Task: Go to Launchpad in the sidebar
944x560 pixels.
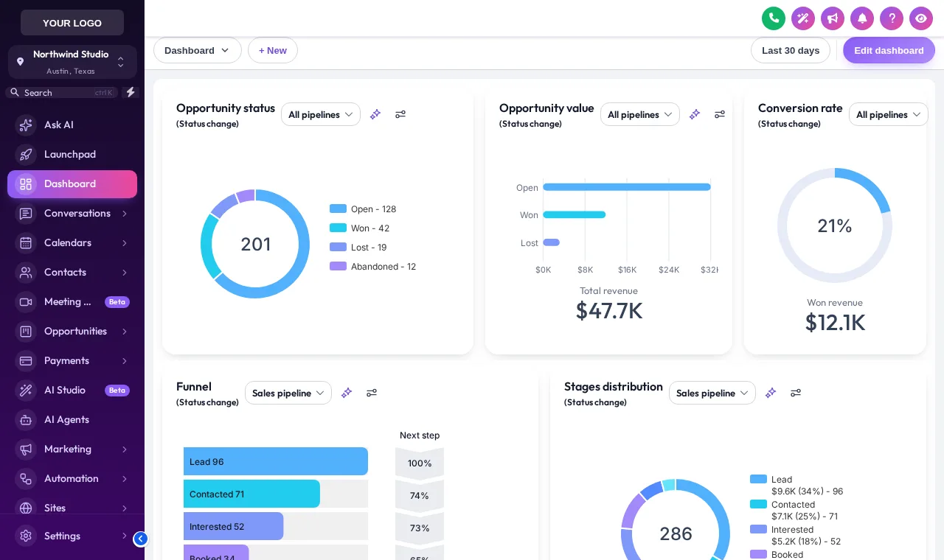Action: pos(72,155)
